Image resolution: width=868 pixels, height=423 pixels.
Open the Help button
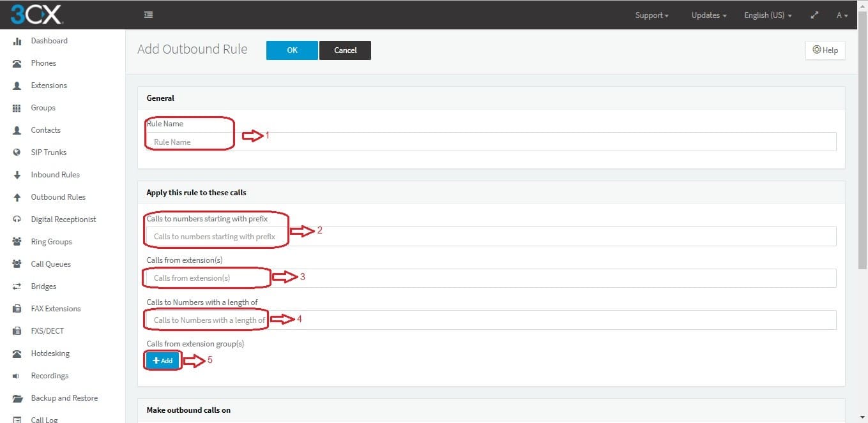pos(825,50)
